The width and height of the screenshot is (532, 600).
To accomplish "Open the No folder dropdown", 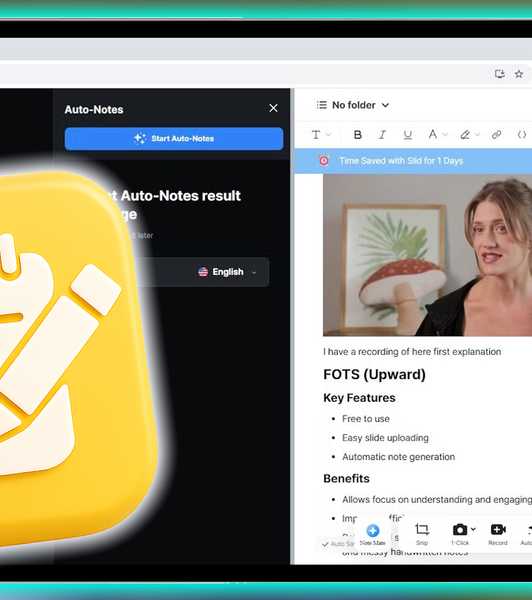I will 360,105.
